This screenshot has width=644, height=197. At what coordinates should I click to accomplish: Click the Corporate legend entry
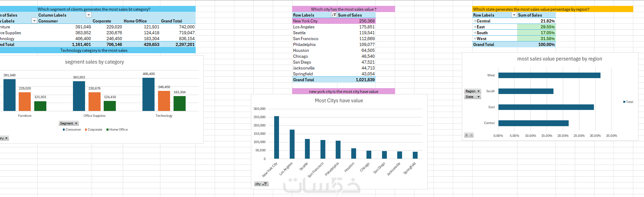pos(94,130)
